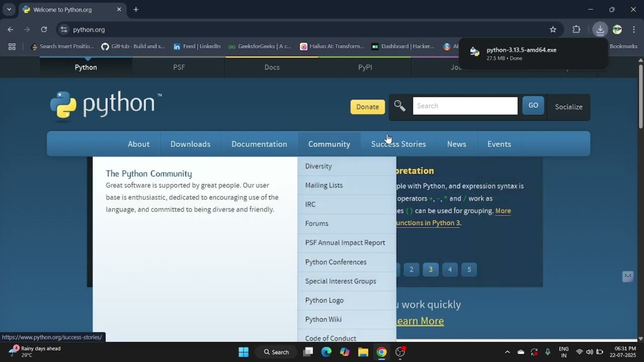
Task: Open the Downloads menu
Action: pyautogui.click(x=190, y=144)
